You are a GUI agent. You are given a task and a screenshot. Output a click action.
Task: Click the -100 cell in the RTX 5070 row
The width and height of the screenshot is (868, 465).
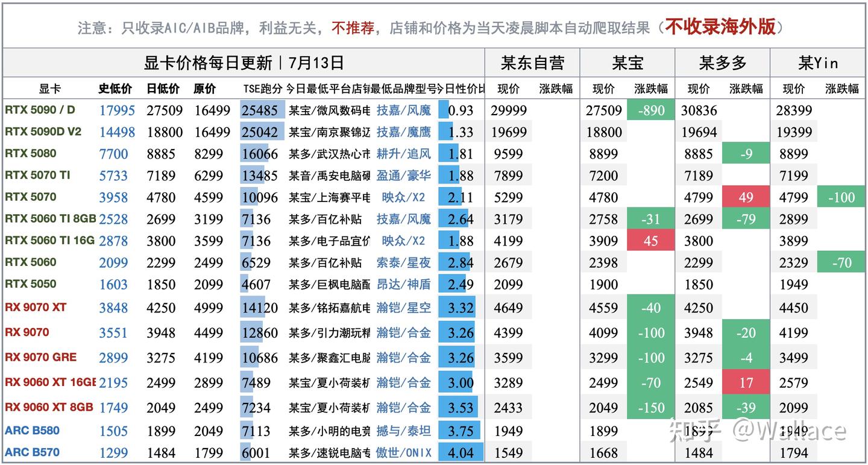click(x=841, y=197)
